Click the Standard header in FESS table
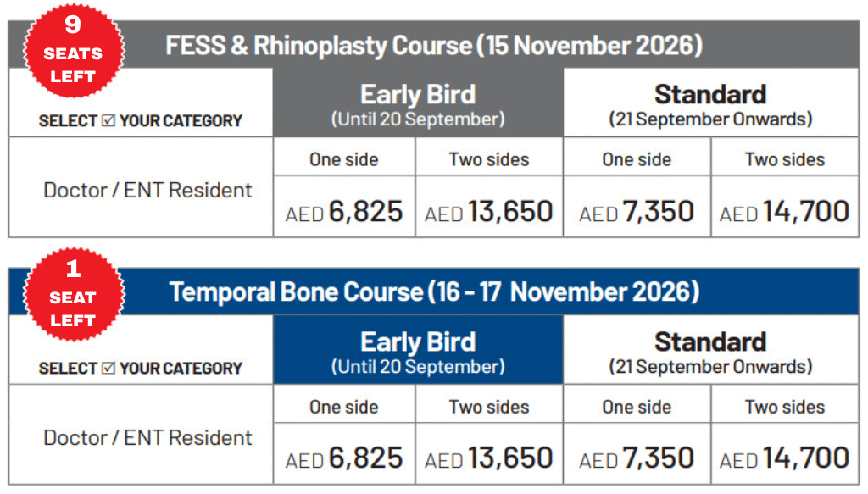The height and width of the screenshot is (494, 868). 711,103
